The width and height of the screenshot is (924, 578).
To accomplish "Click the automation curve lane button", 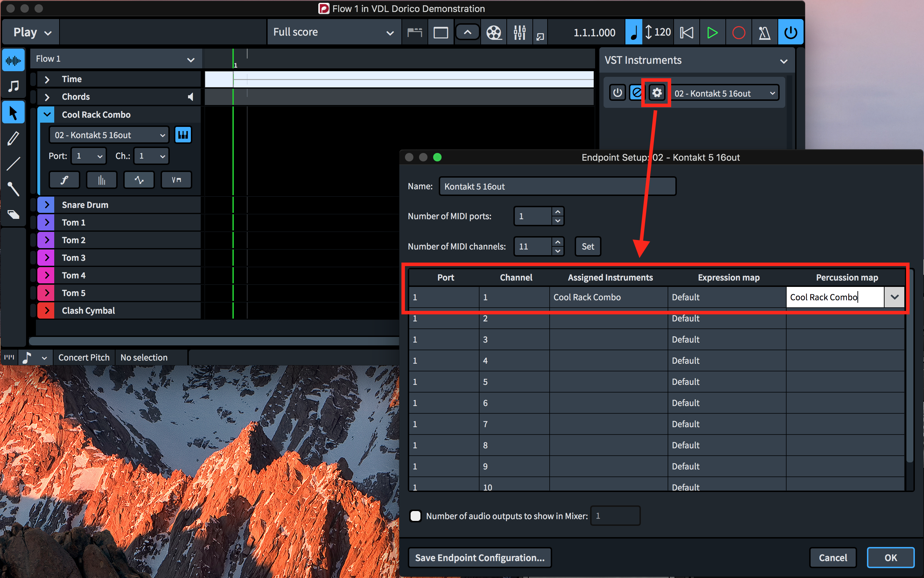I will tap(139, 180).
